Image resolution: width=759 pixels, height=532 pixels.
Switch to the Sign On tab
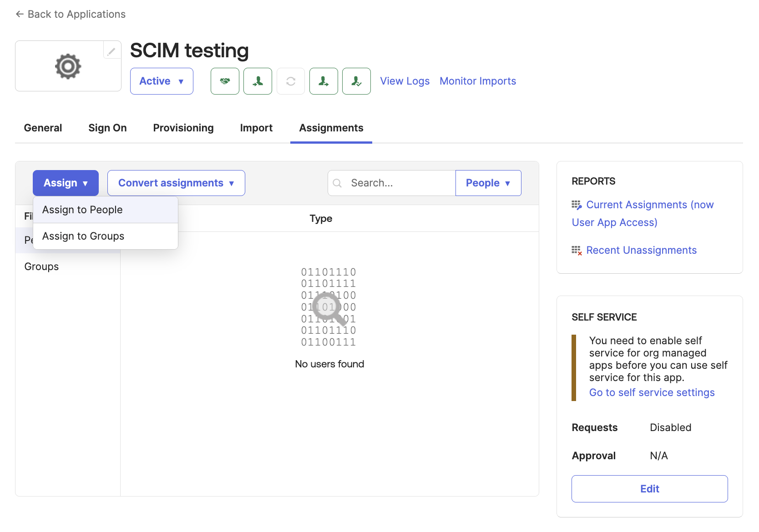point(107,128)
